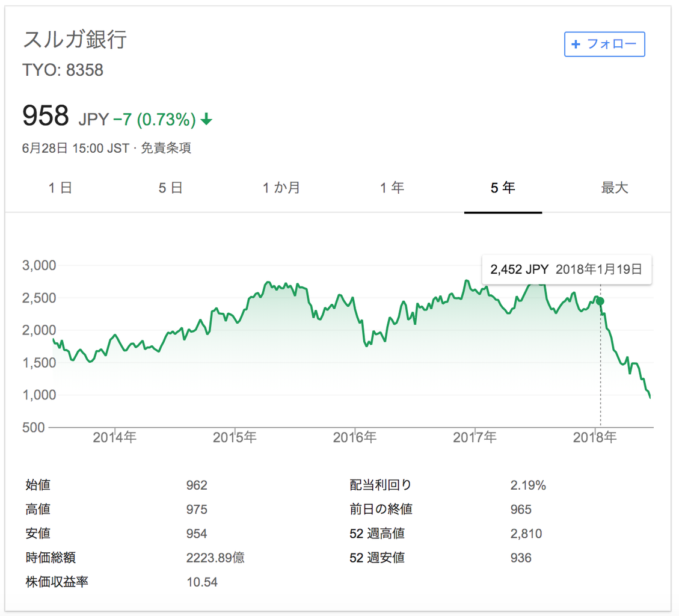Click the 52-week high 2,810

(x=526, y=534)
